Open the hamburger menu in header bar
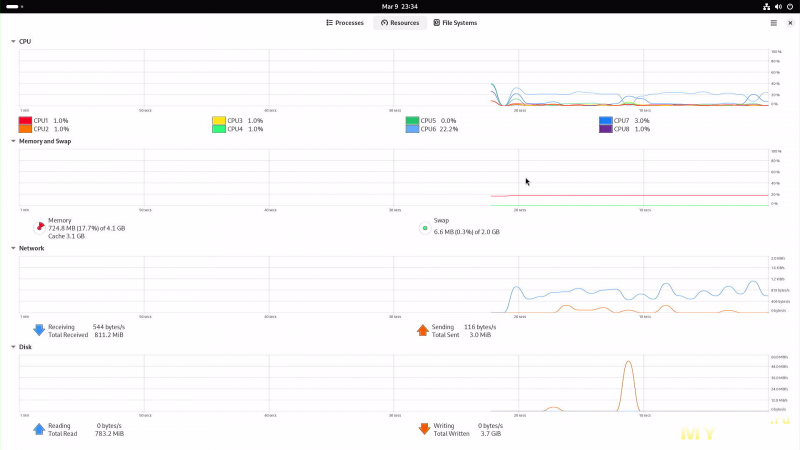The image size is (800, 450). (x=773, y=22)
